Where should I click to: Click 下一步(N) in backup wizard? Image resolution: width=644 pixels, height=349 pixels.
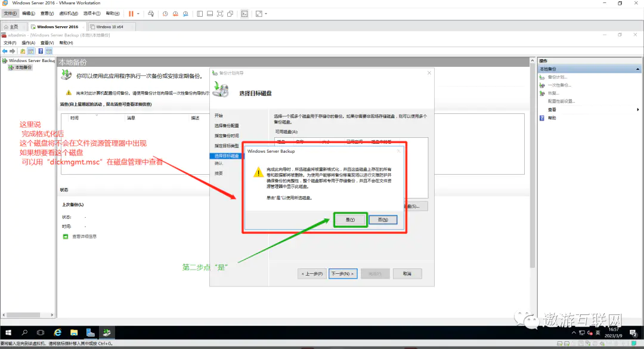(x=343, y=274)
